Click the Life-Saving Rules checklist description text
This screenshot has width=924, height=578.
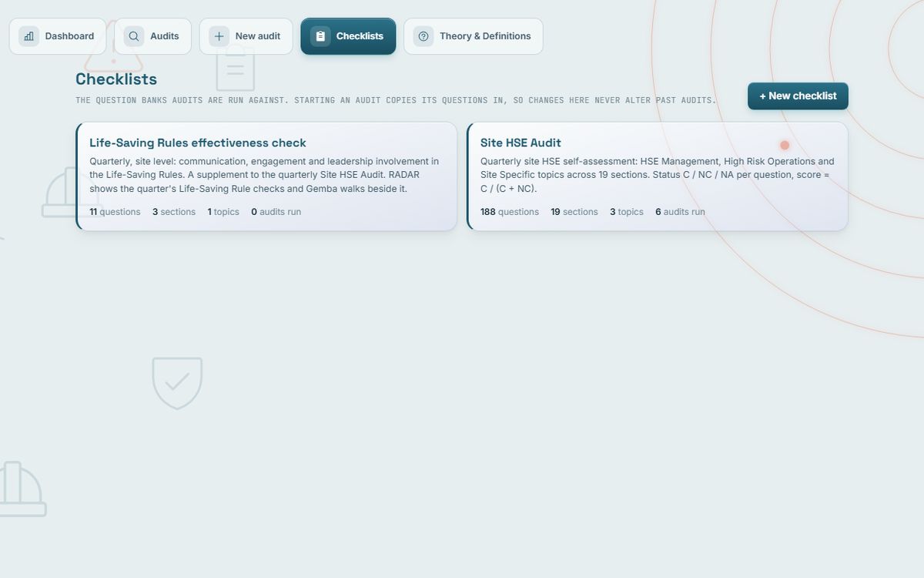pyautogui.click(x=264, y=175)
